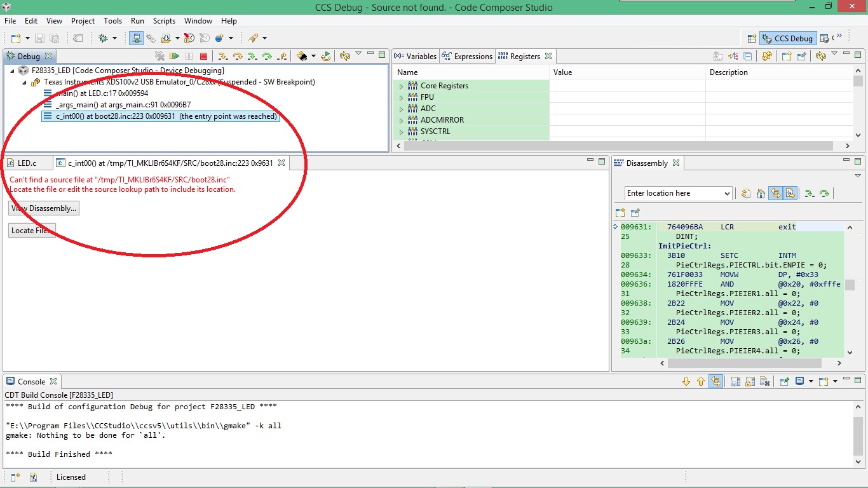Click the View Disassembly button
This screenshot has width=868, height=488.
[44, 208]
